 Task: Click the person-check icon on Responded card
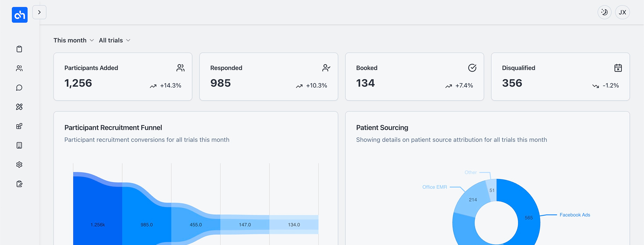326,68
